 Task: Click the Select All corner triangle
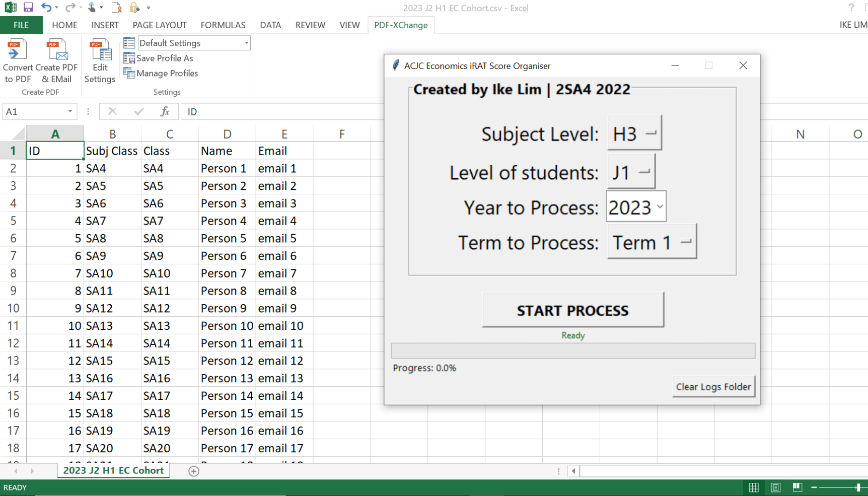[19, 133]
